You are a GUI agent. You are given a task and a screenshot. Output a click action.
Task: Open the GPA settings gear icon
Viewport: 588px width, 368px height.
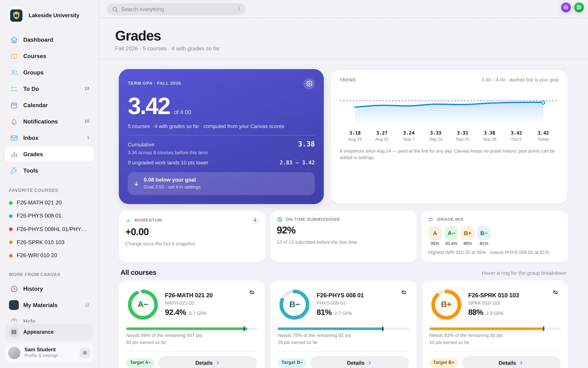pos(309,83)
